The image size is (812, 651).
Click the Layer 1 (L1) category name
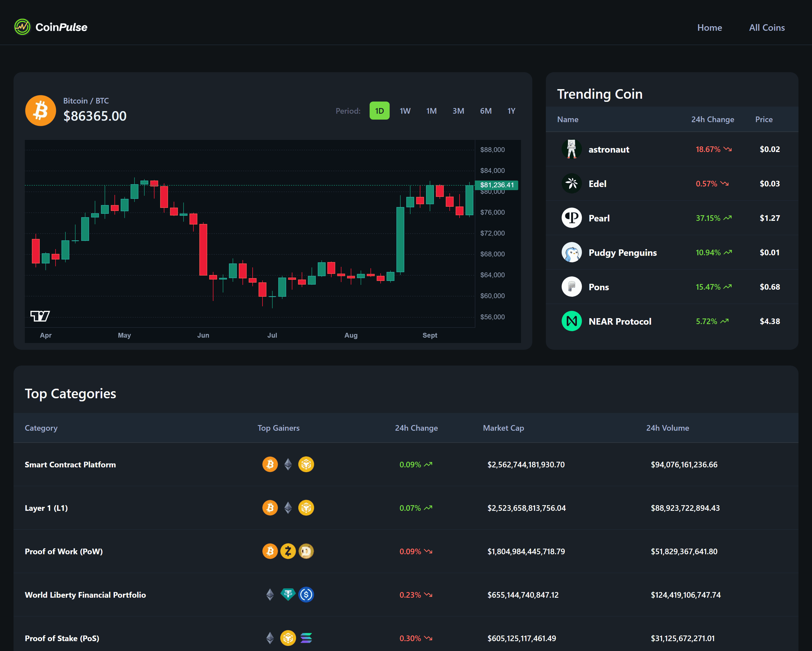(46, 508)
